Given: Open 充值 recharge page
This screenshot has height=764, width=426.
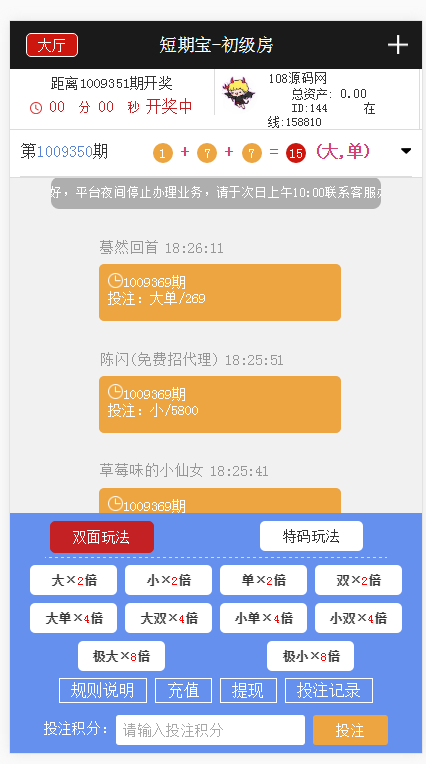Looking at the screenshot, I should point(183,690).
